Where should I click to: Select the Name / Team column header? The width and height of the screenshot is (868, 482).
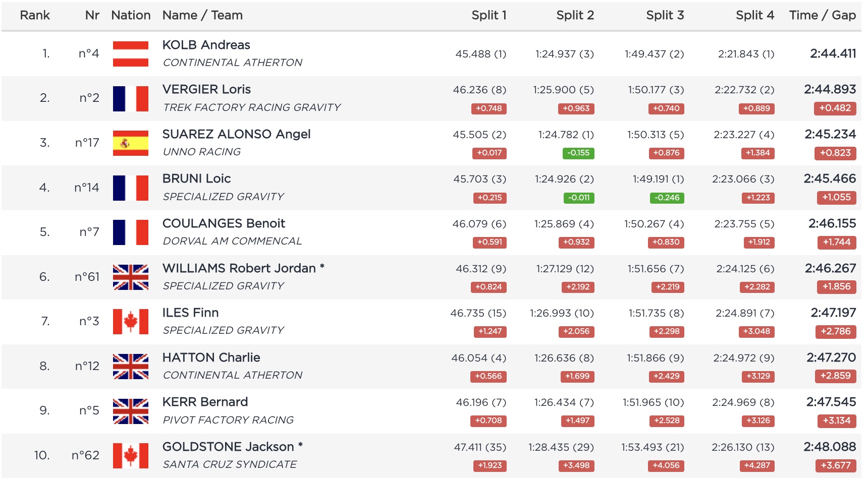[202, 15]
